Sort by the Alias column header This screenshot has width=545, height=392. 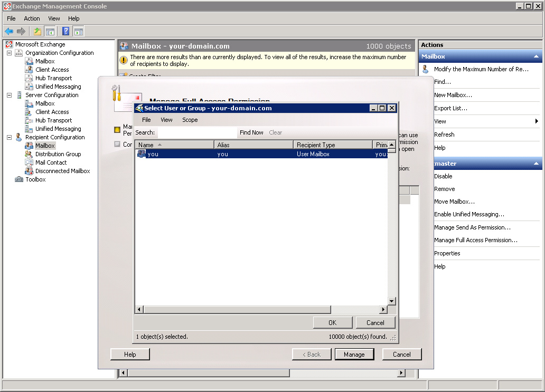(x=253, y=145)
